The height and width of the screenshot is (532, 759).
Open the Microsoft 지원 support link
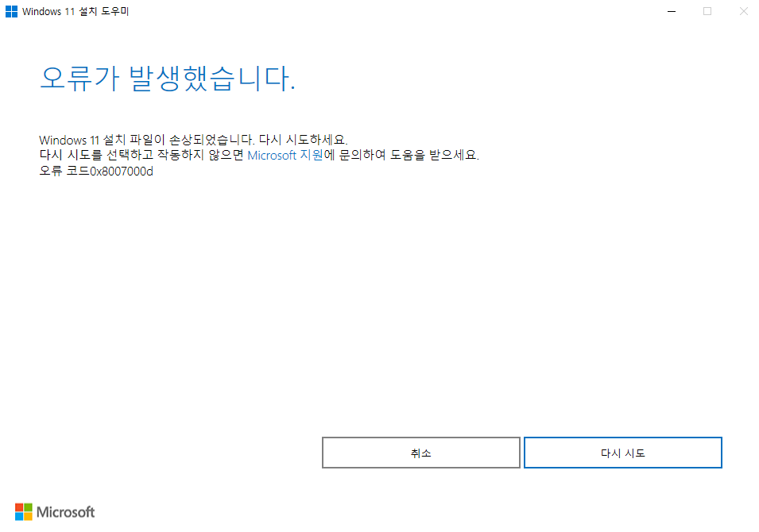coord(285,156)
